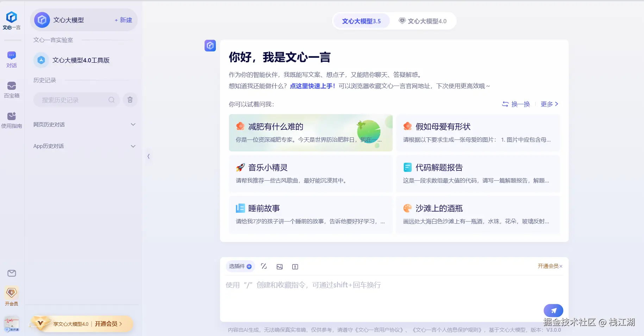
Task: Choose the 睡前故事 prompt card
Action: pos(311,214)
